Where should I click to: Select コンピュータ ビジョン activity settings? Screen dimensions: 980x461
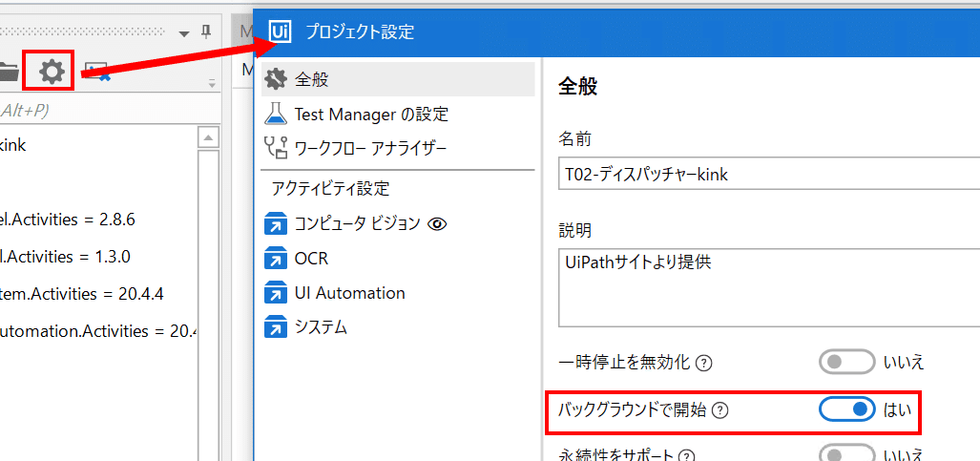click(398, 223)
